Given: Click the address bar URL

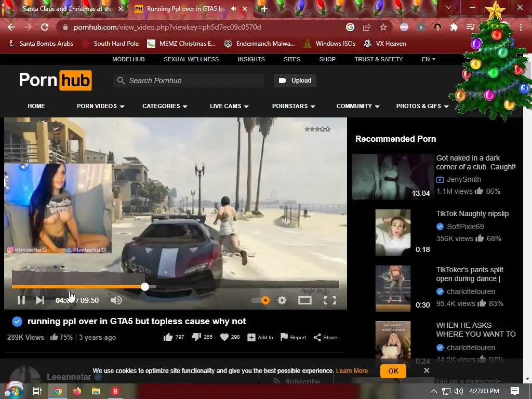Looking at the screenshot, I should pyautogui.click(x=167, y=27).
